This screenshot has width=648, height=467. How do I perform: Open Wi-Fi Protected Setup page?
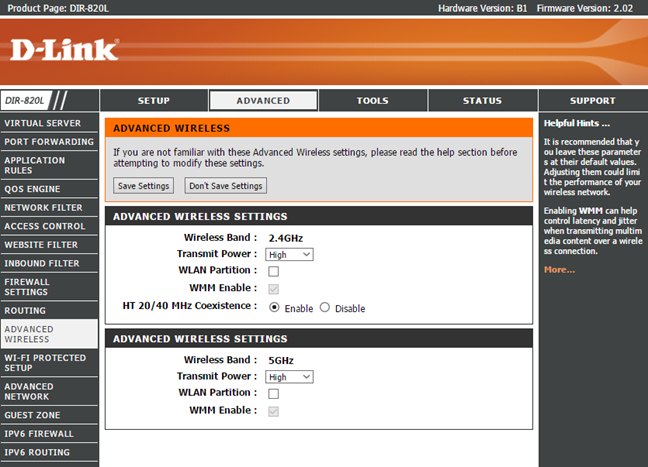click(49, 363)
